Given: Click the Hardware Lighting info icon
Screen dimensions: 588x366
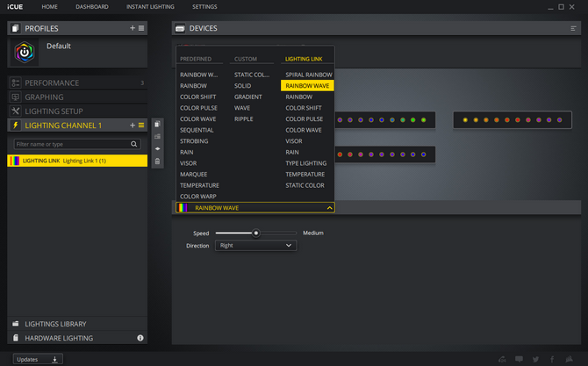Looking at the screenshot, I should click(140, 338).
